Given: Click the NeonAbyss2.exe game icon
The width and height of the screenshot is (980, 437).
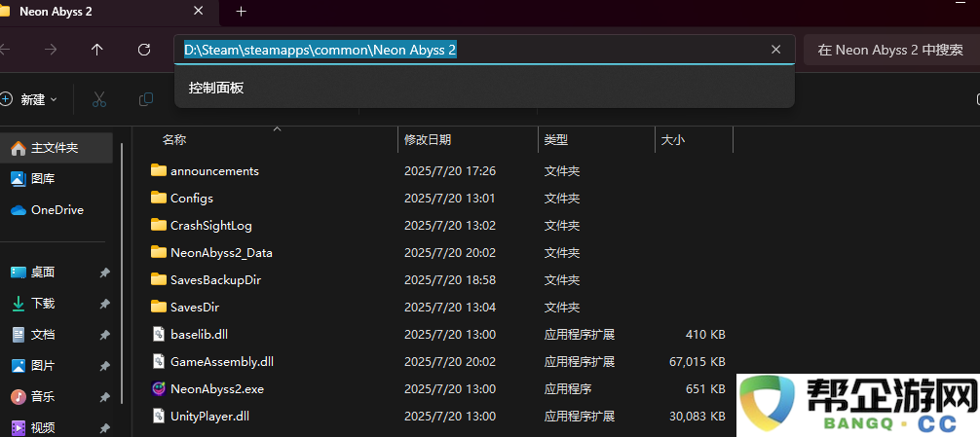Looking at the screenshot, I should coord(159,389).
